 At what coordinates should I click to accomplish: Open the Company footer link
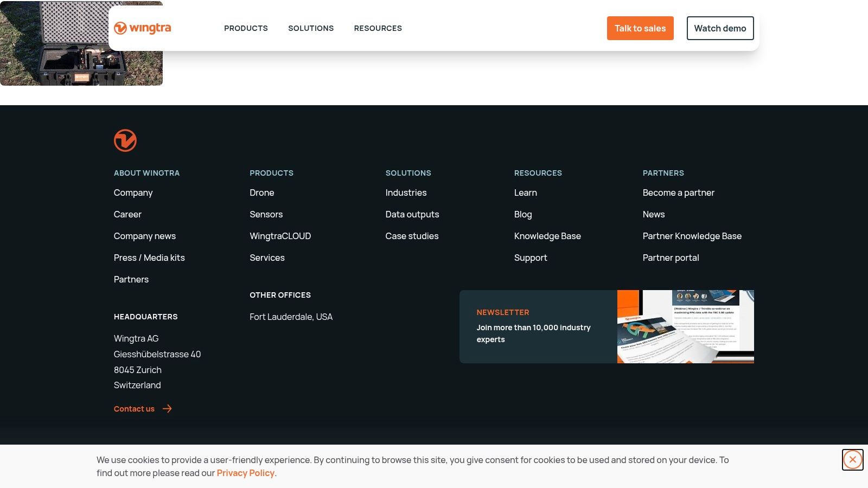click(133, 192)
